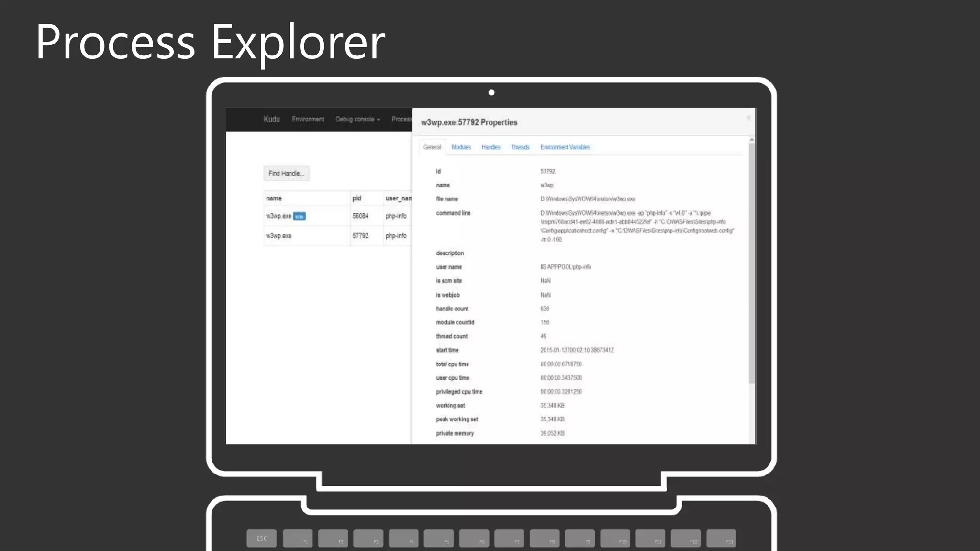The height and width of the screenshot is (551, 980).
Task: Click the user name value IIS APPPOOL\php-info
Action: coord(566,267)
